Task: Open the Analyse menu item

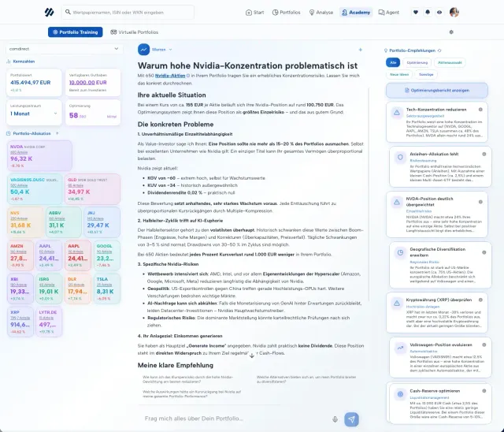Action: [321, 13]
